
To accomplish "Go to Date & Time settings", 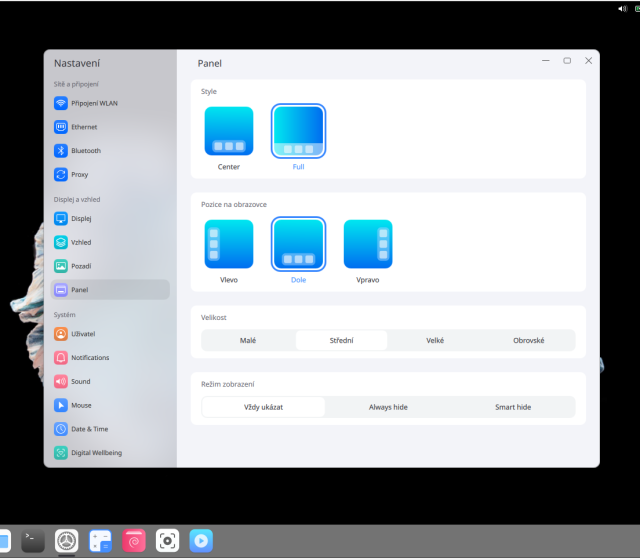I will pos(89,429).
